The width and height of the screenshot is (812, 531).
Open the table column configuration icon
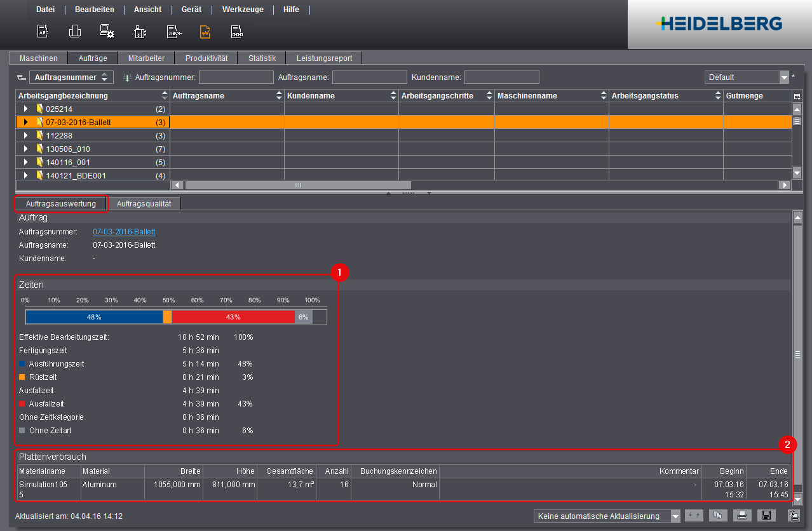797,96
